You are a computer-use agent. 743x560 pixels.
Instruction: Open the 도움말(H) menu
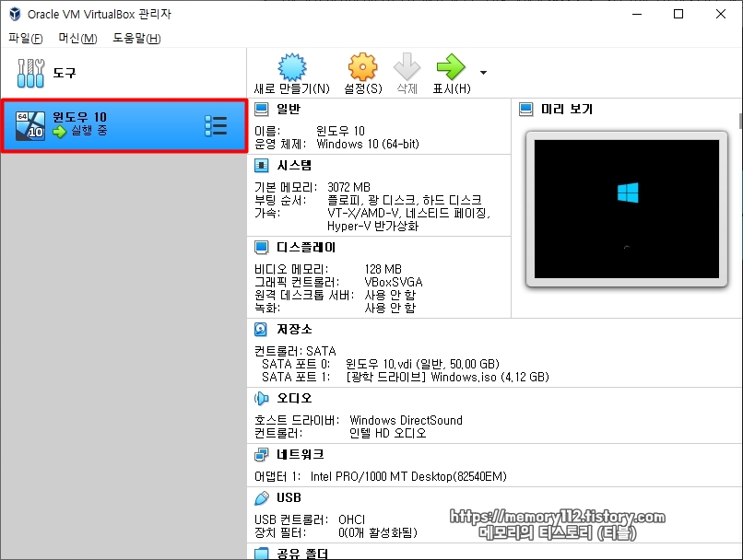(x=136, y=38)
